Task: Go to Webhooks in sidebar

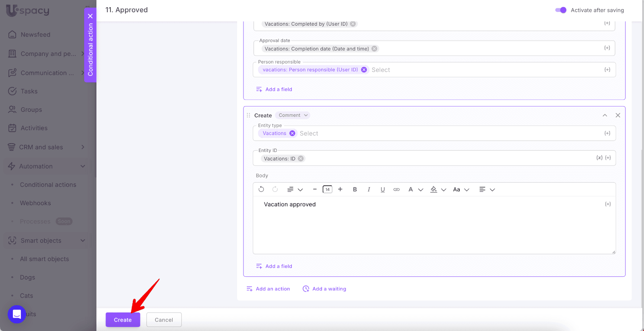Action: [x=35, y=203]
